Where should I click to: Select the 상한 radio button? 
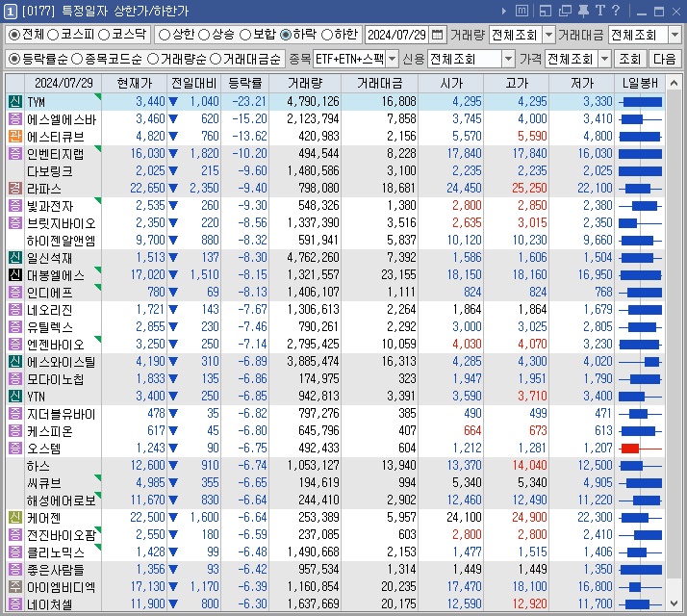coord(165,35)
